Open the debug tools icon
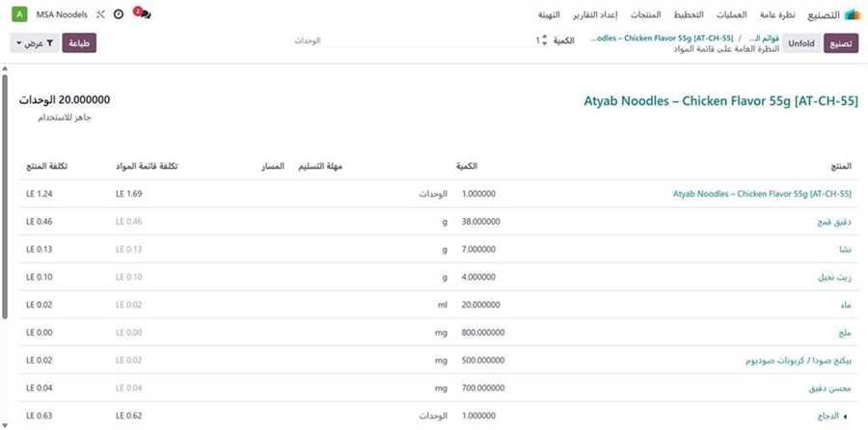This screenshot has width=868, height=430. point(100,14)
